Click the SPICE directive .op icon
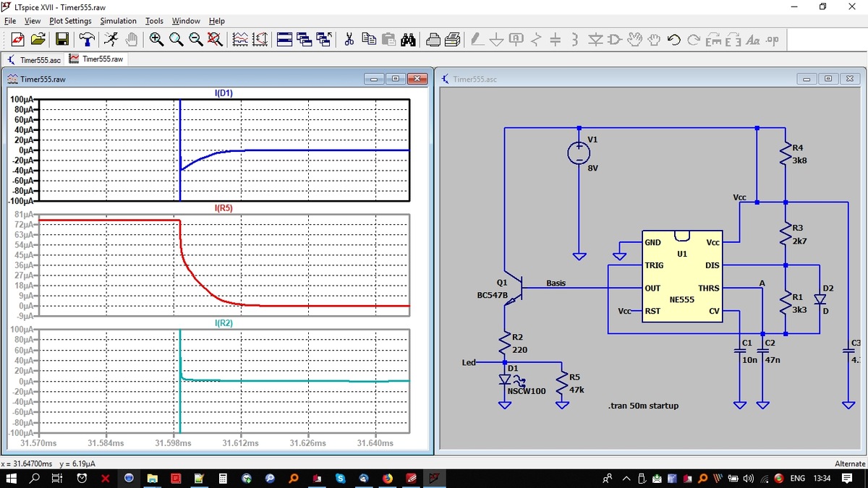 tap(772, 39)
